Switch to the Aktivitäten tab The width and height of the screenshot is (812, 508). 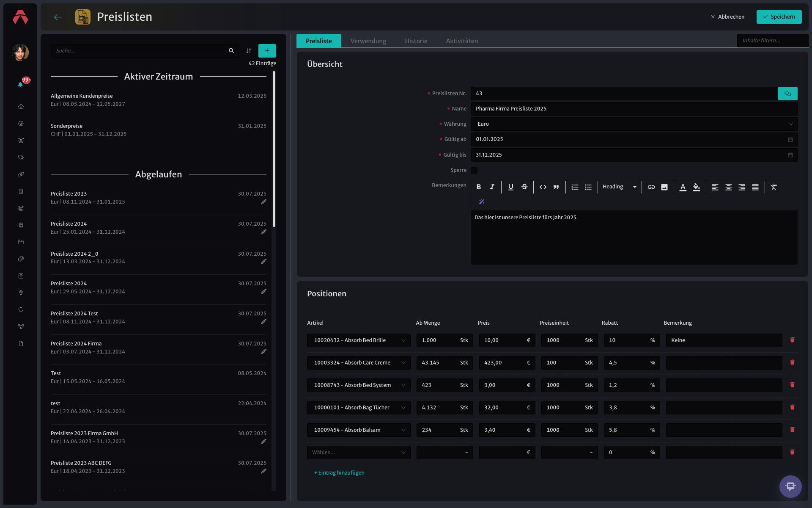coord(462,41)
